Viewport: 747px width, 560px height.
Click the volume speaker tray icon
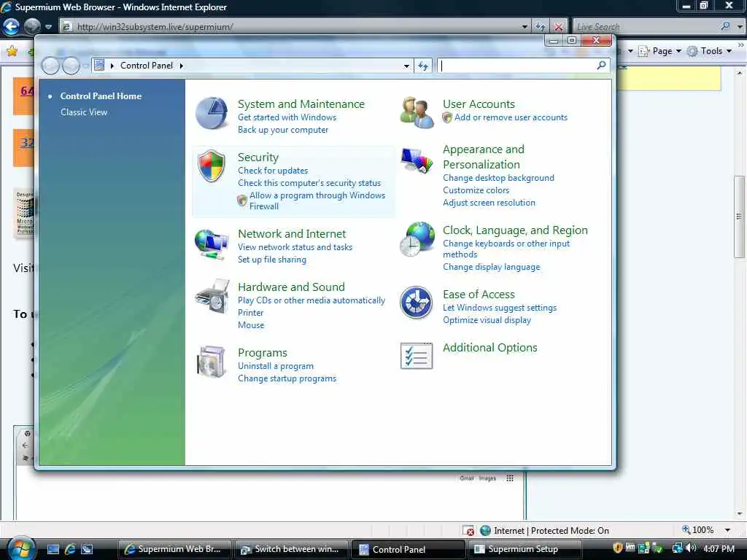(692, 548)
